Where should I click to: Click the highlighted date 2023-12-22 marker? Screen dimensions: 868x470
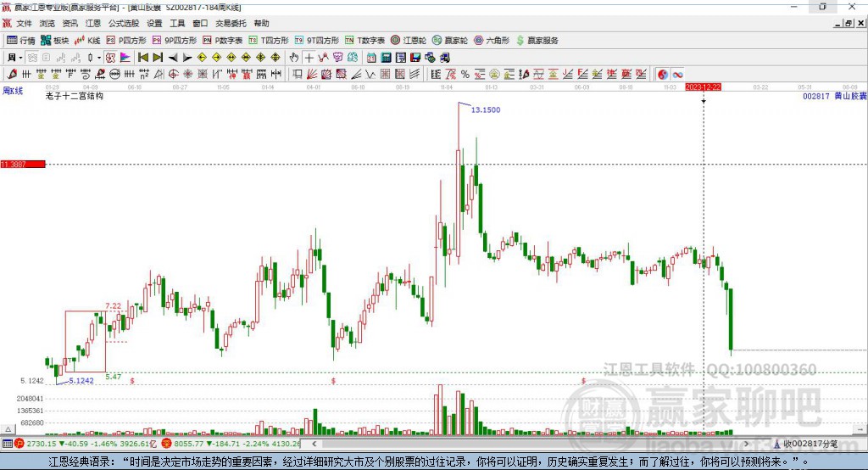[703, 87]
